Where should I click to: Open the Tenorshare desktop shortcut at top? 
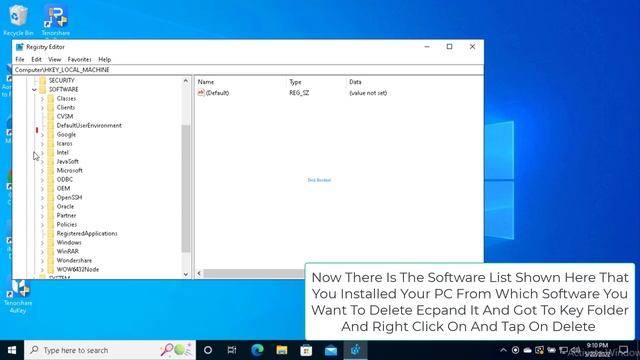[56, 20]
